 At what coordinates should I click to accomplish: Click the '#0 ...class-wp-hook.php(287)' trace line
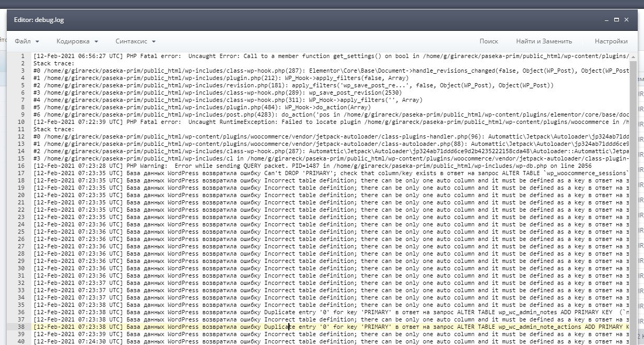click(x=332, y=71)
